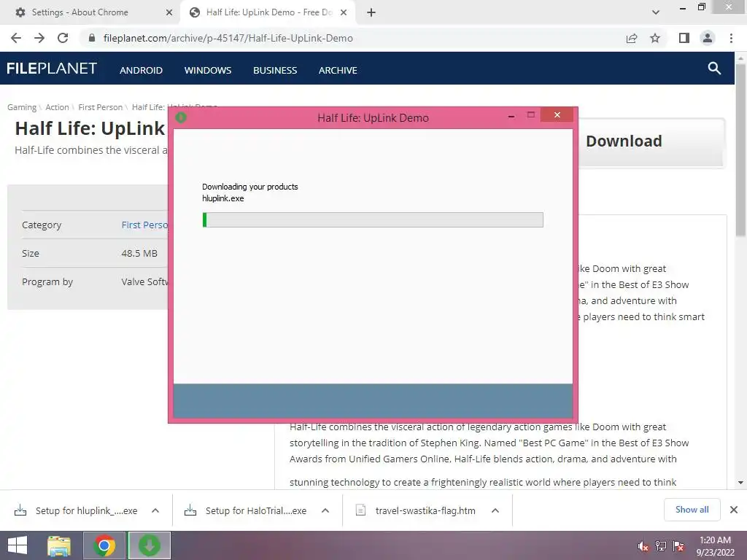Open the Windows Start button
Viewport: 747px width, 560px height.
tap(18, 545)
